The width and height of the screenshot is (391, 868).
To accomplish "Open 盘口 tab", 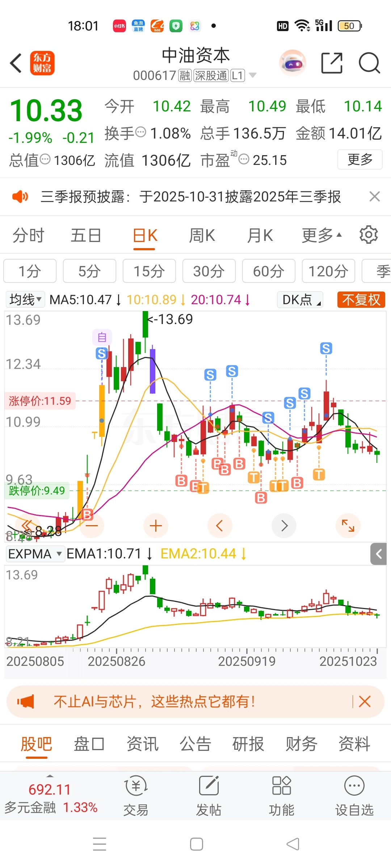I will click(x=89, y=744).
